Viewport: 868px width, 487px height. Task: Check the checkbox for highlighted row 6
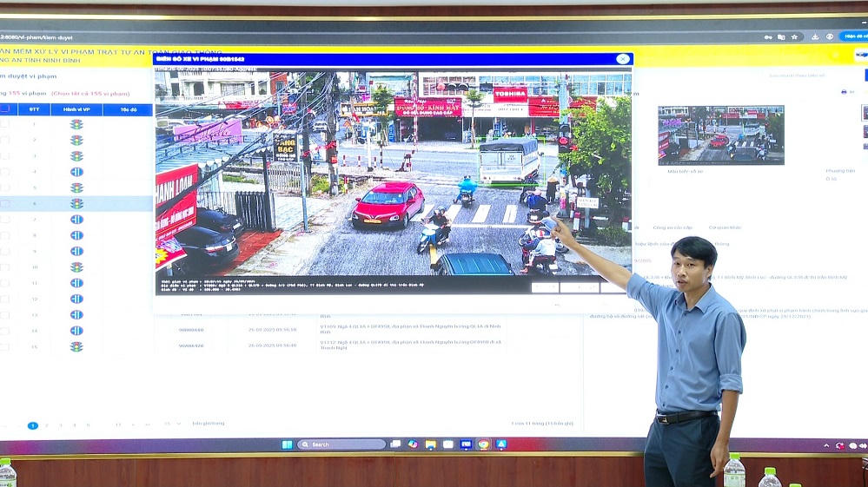click(x=5, y=203)
